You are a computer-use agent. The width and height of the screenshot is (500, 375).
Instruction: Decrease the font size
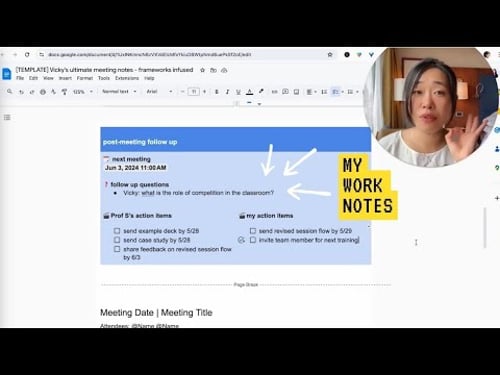[x=182, y=92]
